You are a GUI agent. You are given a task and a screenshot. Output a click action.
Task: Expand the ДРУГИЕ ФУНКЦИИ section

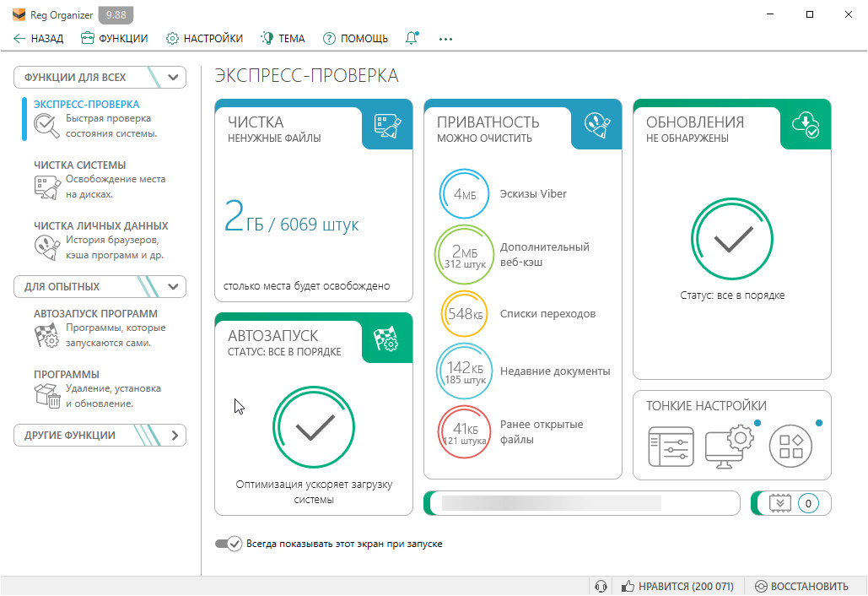(x=174, y=436)
